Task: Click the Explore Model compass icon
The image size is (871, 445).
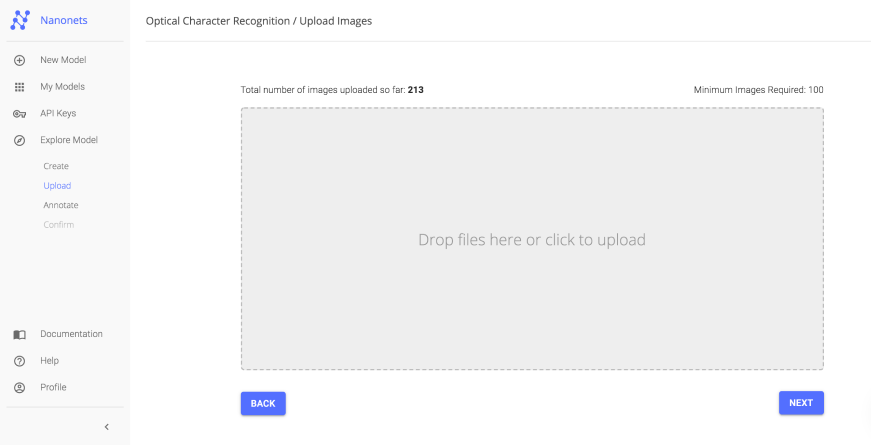Action: (x=19, y=141)
